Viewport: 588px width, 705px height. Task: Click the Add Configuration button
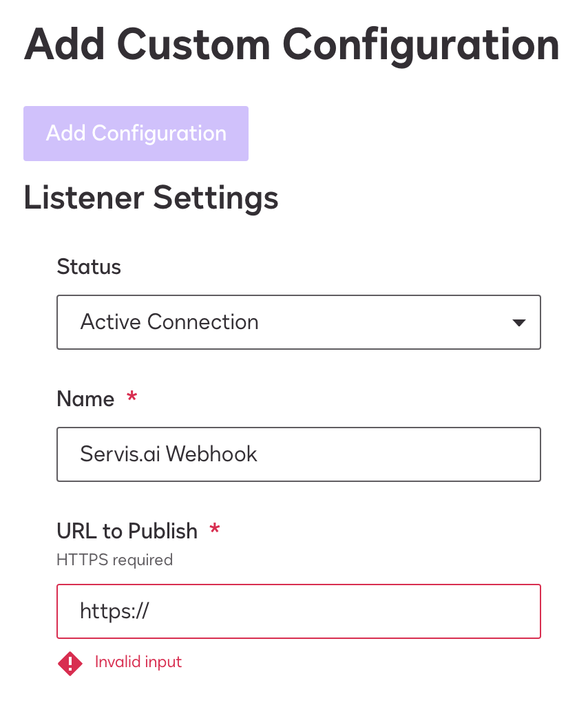point(136,134)
